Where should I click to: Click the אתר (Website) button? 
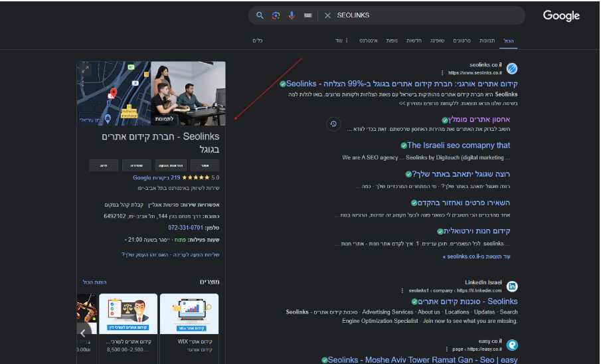(205, 165)
